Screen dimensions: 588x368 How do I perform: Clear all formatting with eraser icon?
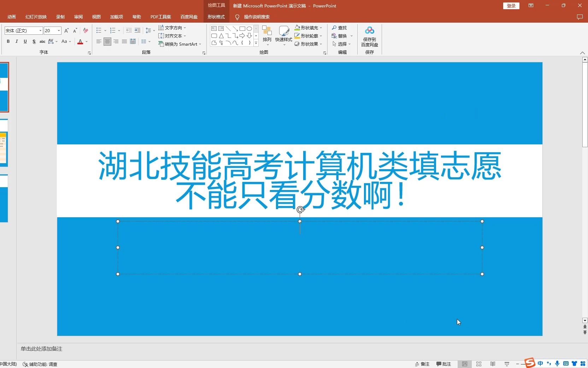86,30
